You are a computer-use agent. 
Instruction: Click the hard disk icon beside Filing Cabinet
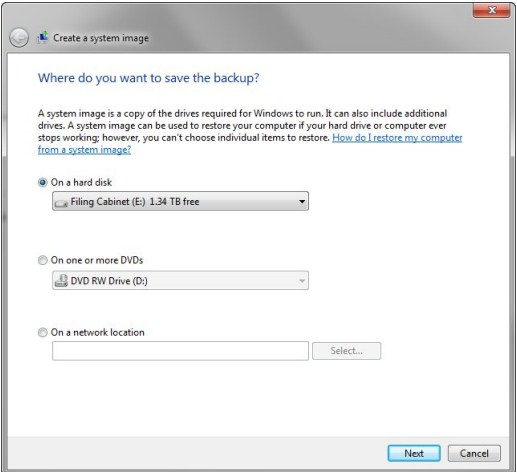coord(61,203)
